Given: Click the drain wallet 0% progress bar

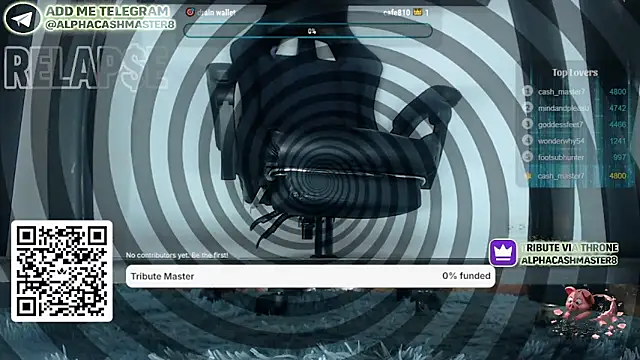Looking at the screenshot, I should pos(308,31).
